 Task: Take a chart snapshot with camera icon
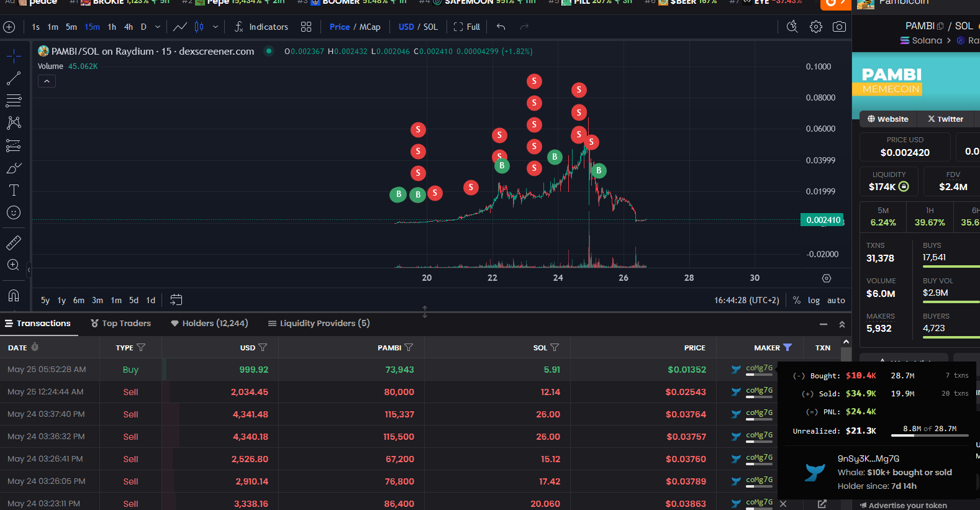[x=839, y=27]
